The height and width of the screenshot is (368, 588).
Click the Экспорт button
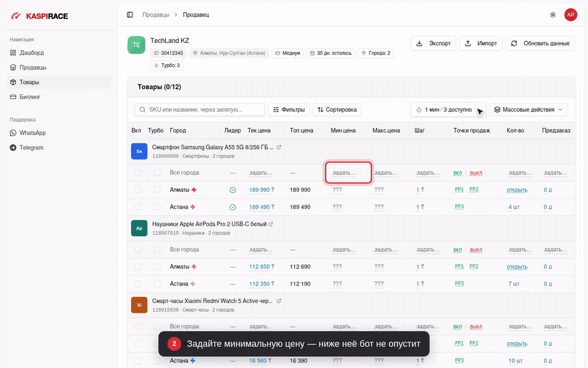point(434,43)
